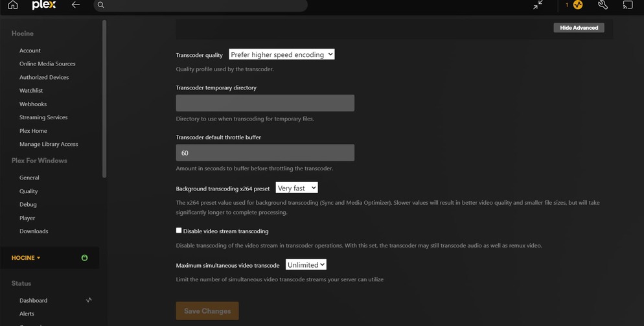The height and width of the screenshot is (326, 644).
Task: Open the Transcoder quality dropdown
Action: tap(281, 54)
